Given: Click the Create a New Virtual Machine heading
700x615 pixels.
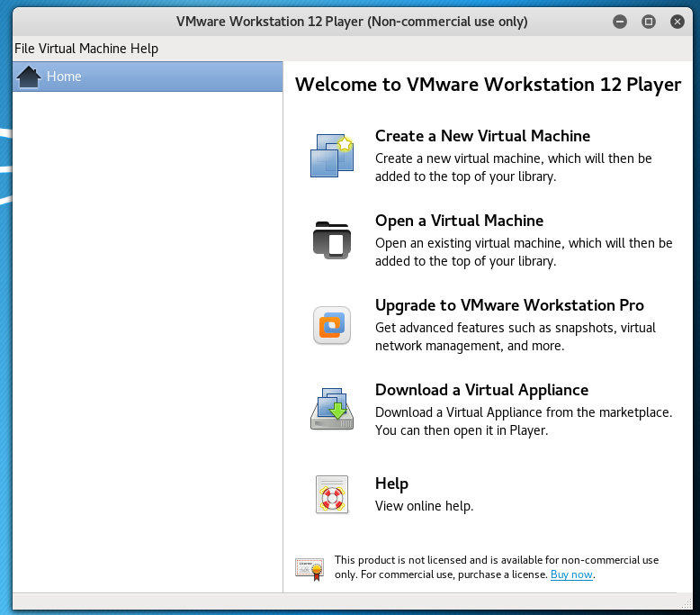Looking at the screenshot, I should (x=482, y=136).
